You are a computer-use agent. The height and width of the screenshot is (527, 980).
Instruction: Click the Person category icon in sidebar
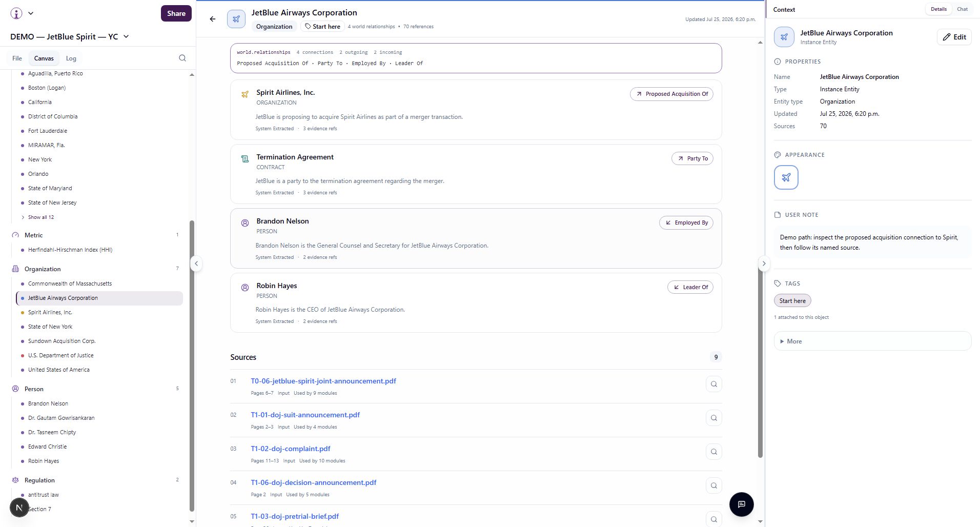15,389
